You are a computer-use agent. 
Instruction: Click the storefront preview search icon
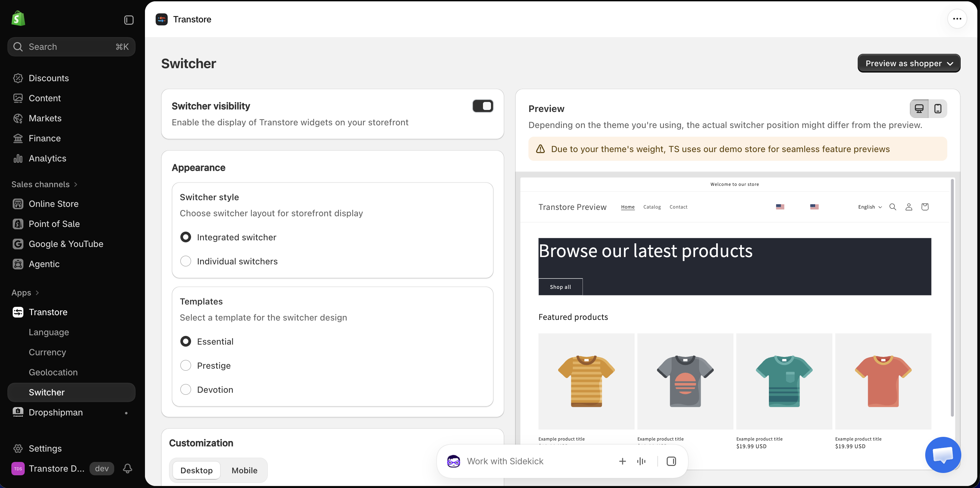tap(892, 207)
